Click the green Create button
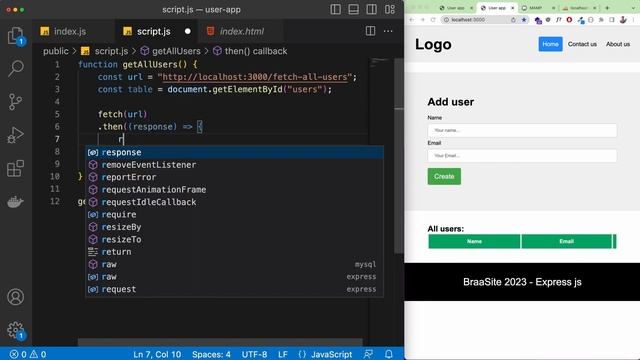Screen dimensions: 640x360 coord(444,176)
